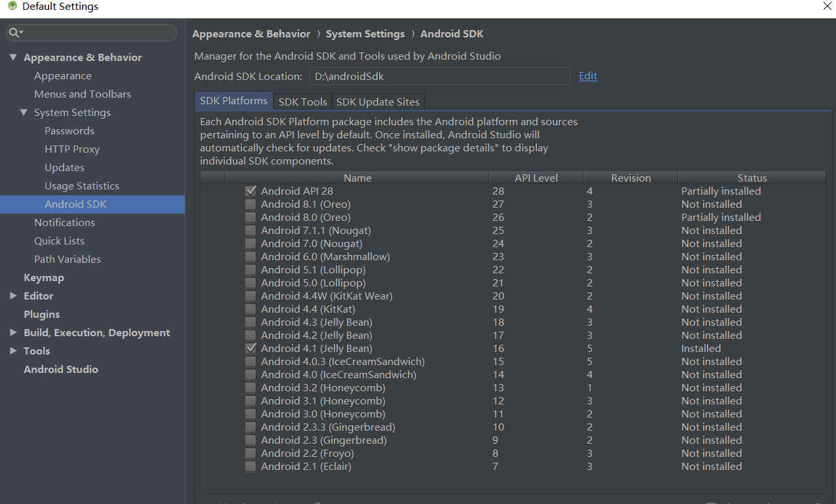Select the Android 2.2 (Froyo) name
The image size is (836, 504).
pos(308,454)
